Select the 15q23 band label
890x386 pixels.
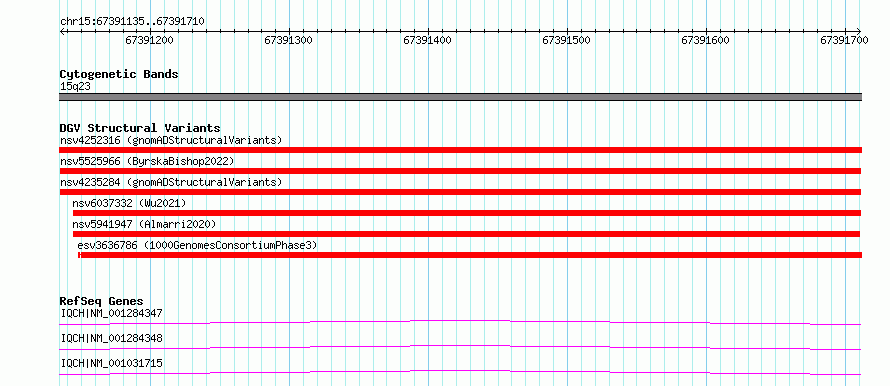(x=75, y=87)
